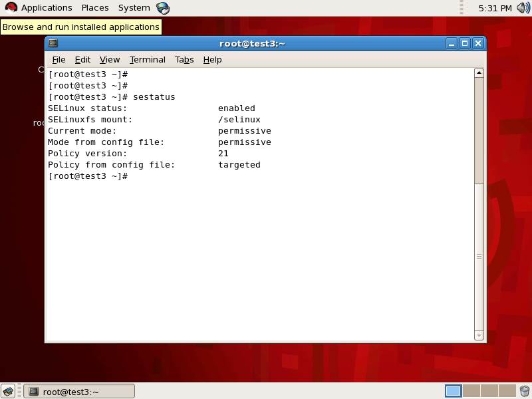The width and height of the screenshot is (532, 399).
Task: Click the scrollbar up arrow
Action: (479, 72)
